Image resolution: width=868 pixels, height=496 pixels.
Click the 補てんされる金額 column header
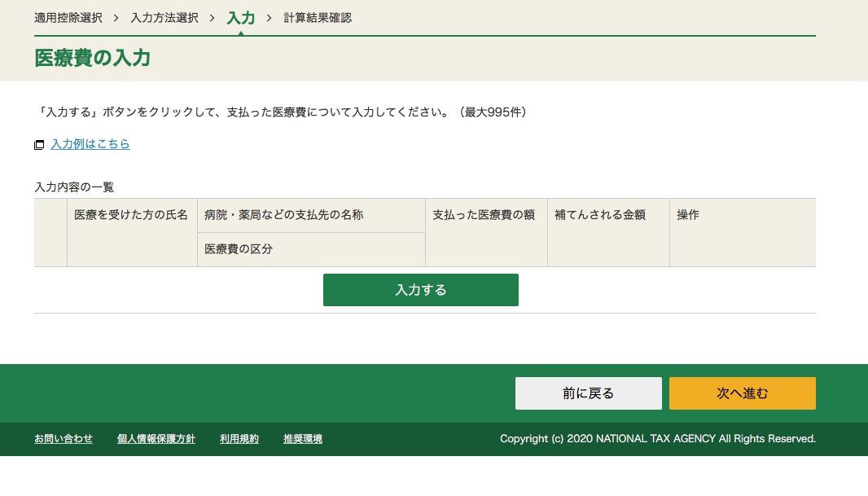[x=600, y=215]
